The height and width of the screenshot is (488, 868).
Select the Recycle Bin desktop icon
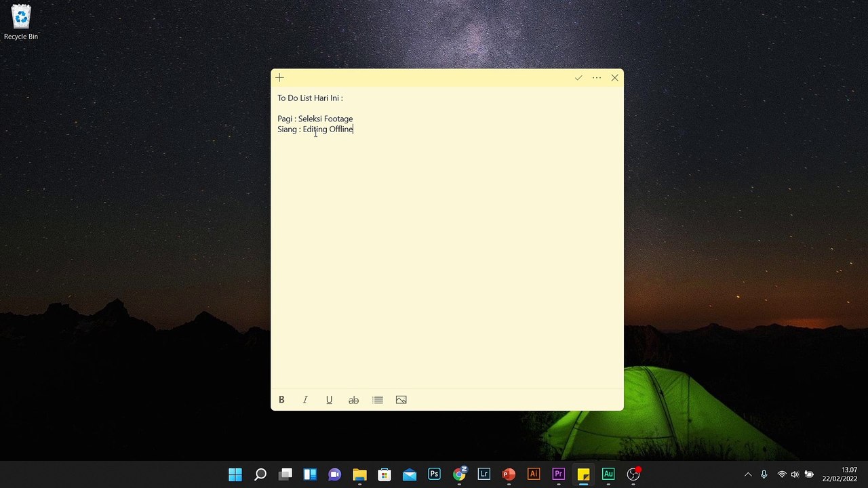pos(21,22)
